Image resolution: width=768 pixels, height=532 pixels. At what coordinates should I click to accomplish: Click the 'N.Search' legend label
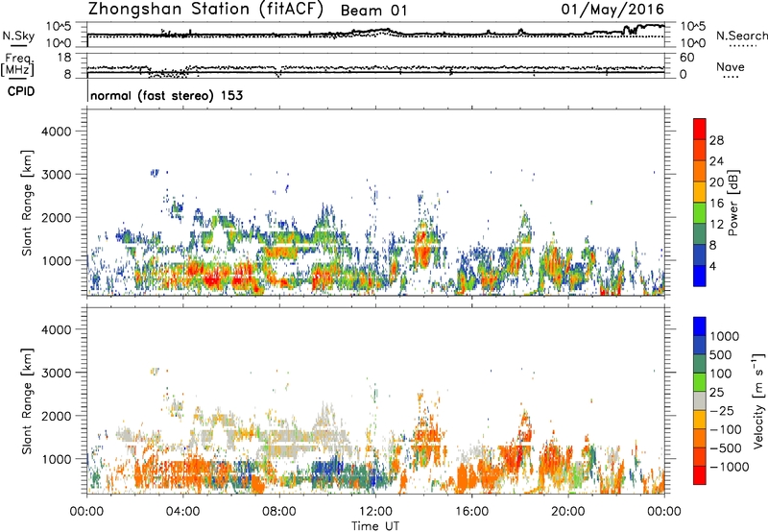coord(741,36)
